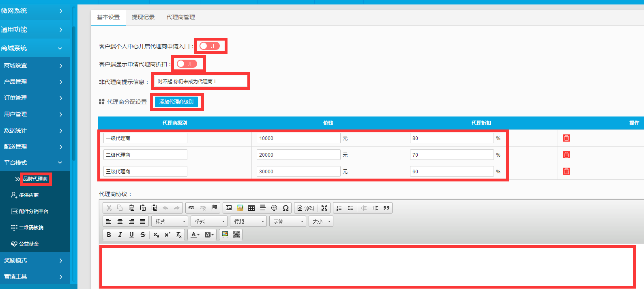
Task: Open the 样式 style dropdown
Action: click(170, 221)
